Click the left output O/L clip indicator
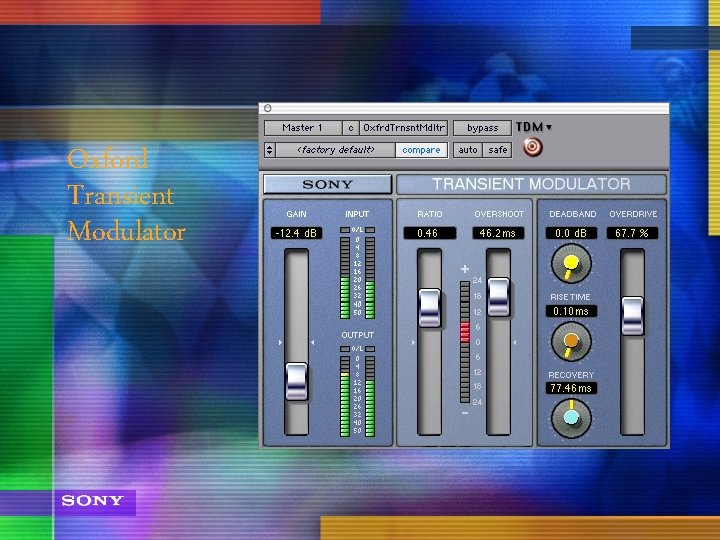Viewport: 720px width, 540px height. [x=344, y=349]
